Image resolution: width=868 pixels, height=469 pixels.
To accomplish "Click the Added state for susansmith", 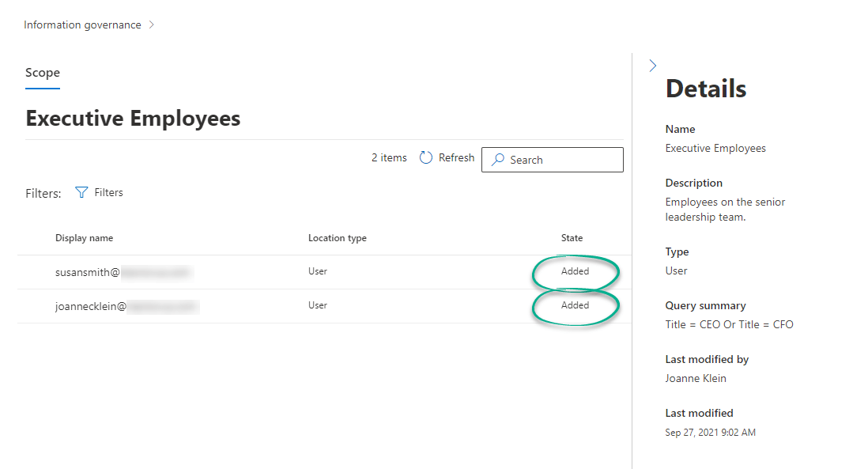I will coord(576,270).
